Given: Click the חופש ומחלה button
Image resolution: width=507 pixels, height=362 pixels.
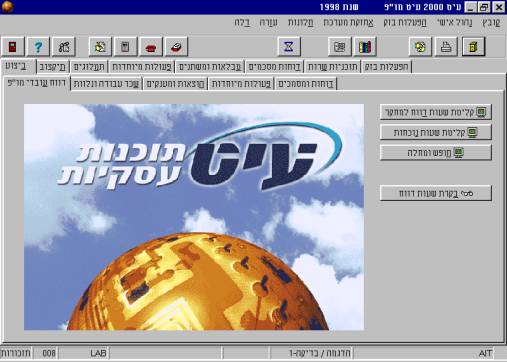Looking at the screenshot, I should [x=435, y=153].
